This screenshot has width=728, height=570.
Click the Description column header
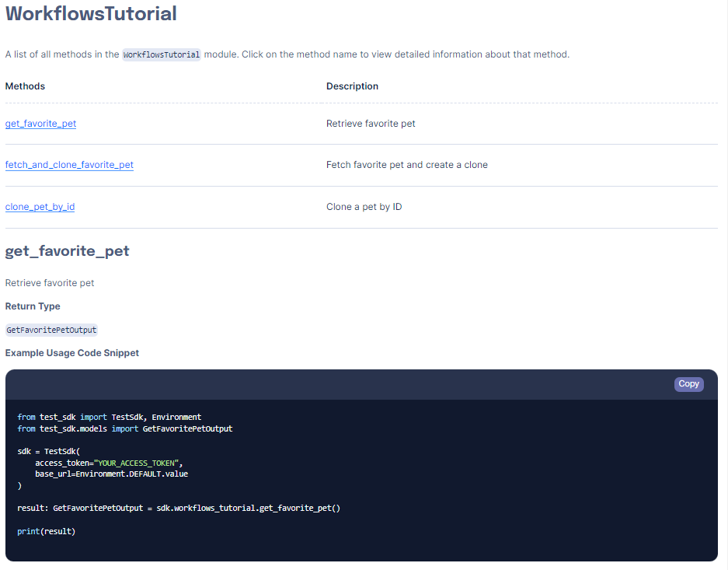tap(352, 86)
